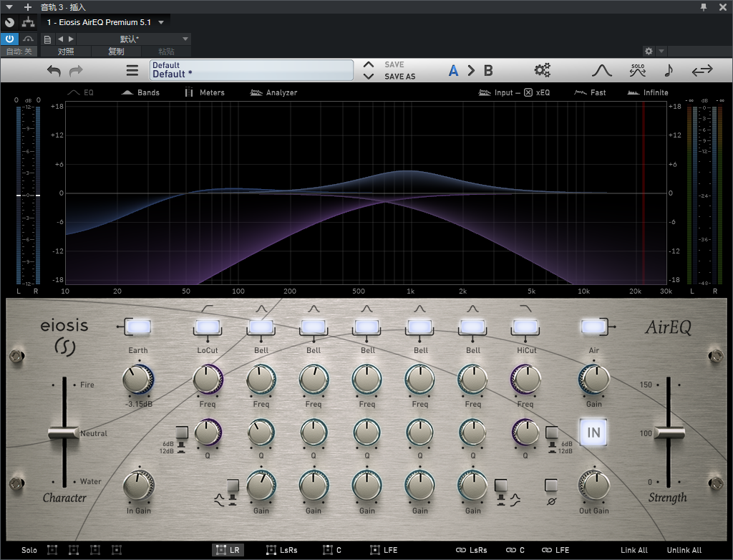Open the hamburger menu beside the preset name
The image size is (733, 560).
[x=132, y=71]
